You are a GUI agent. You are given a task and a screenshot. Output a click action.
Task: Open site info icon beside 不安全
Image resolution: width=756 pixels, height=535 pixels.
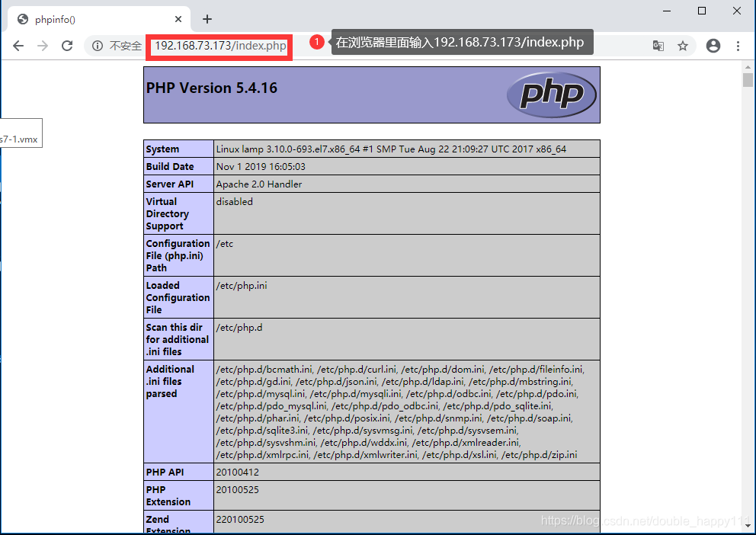(98, 46)
